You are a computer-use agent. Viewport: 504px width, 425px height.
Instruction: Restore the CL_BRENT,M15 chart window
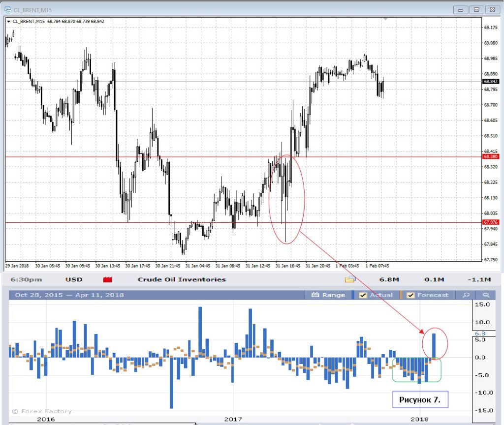tap(476, 9)
